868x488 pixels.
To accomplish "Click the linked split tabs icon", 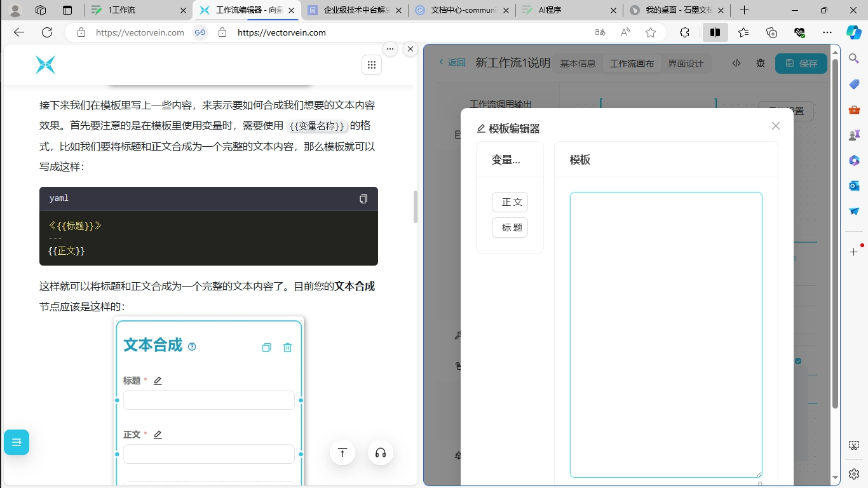I will coord(200,32).
